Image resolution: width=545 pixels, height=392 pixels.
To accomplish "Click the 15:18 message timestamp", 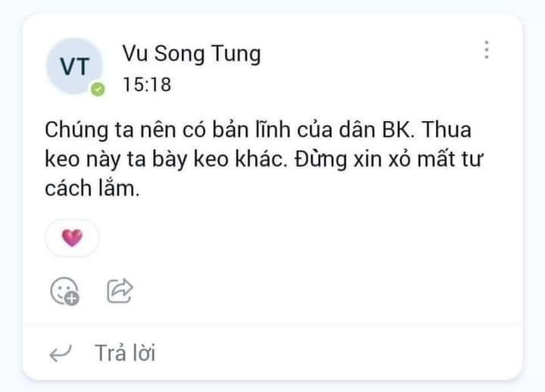I will 147,85.
